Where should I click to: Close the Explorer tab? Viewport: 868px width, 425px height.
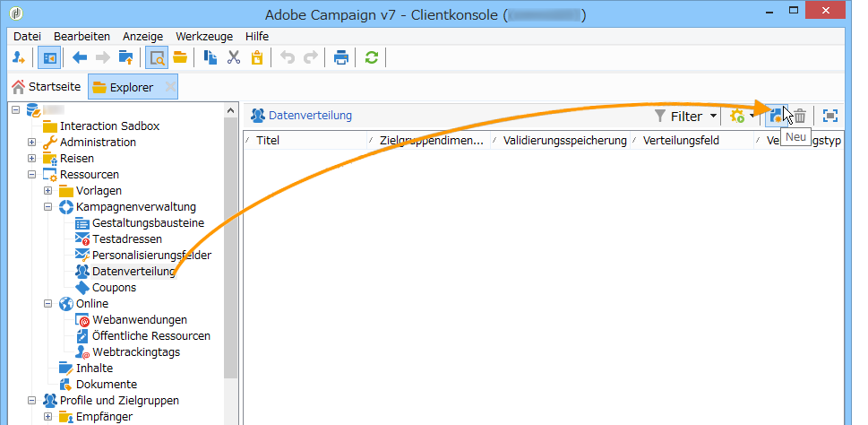point(170,87)
